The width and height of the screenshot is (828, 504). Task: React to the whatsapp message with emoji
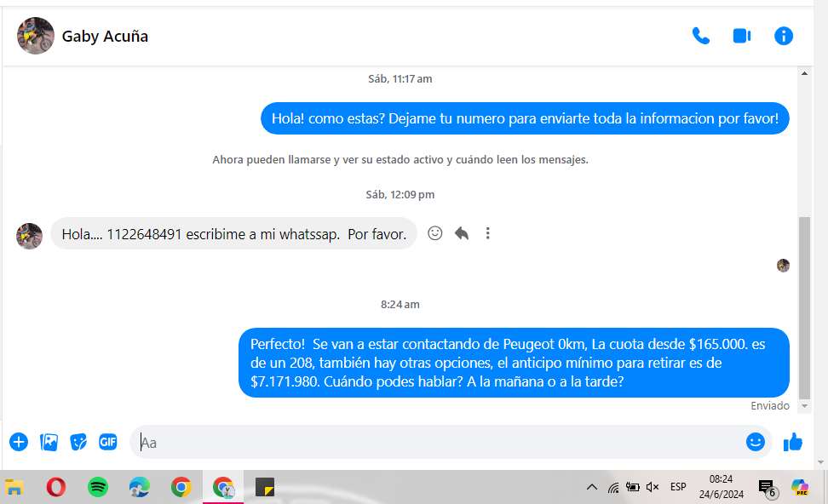(434, 233)
